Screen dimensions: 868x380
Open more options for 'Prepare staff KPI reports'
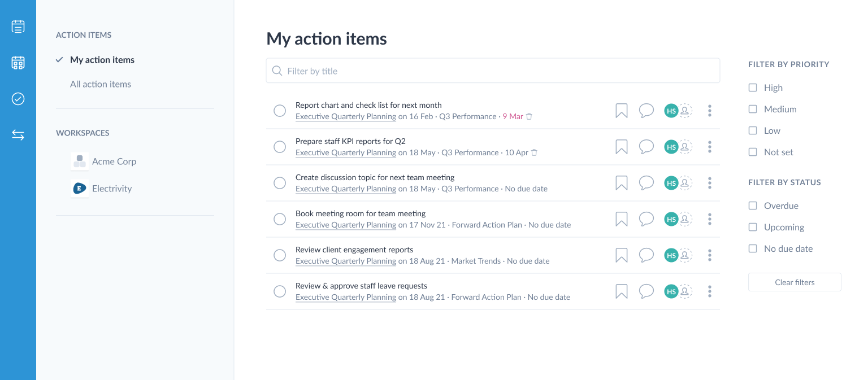pyautogui.click(x=710, y=147)
